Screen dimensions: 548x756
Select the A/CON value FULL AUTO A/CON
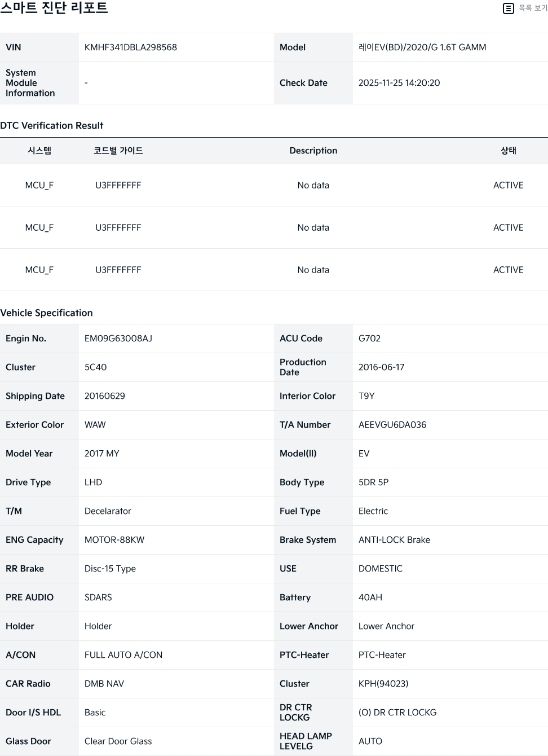pyautogui.click(x=123, y=655)
